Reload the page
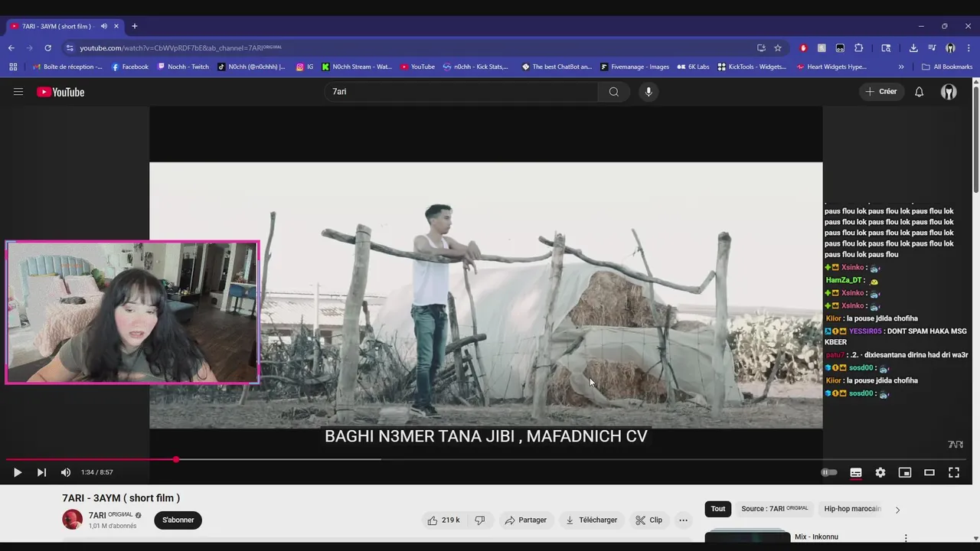Image resolution: width=980 pixels, height=551 pixels. pos(47,47)
